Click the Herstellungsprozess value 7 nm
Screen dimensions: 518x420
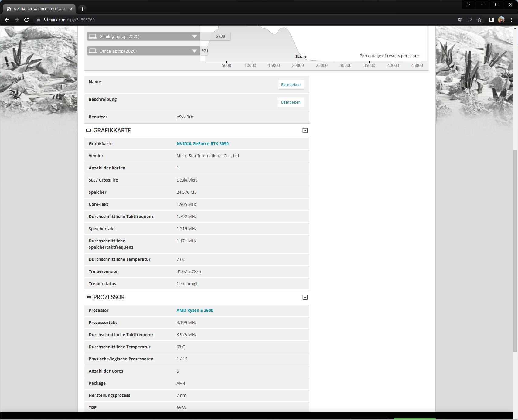click(x=181, y=395)
